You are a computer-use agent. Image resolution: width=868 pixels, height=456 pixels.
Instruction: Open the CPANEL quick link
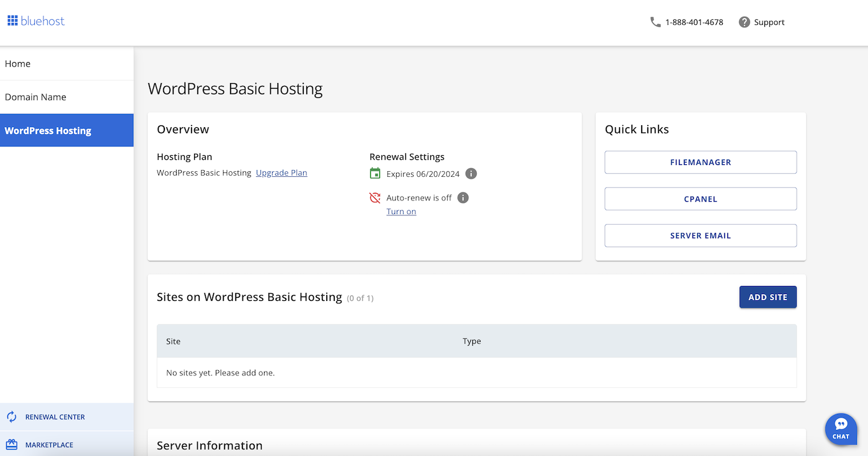coord(701,199)
